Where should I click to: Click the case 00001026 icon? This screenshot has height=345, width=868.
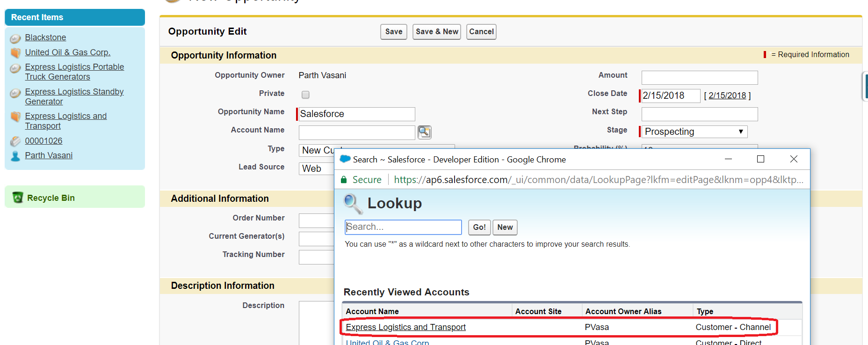15,141
